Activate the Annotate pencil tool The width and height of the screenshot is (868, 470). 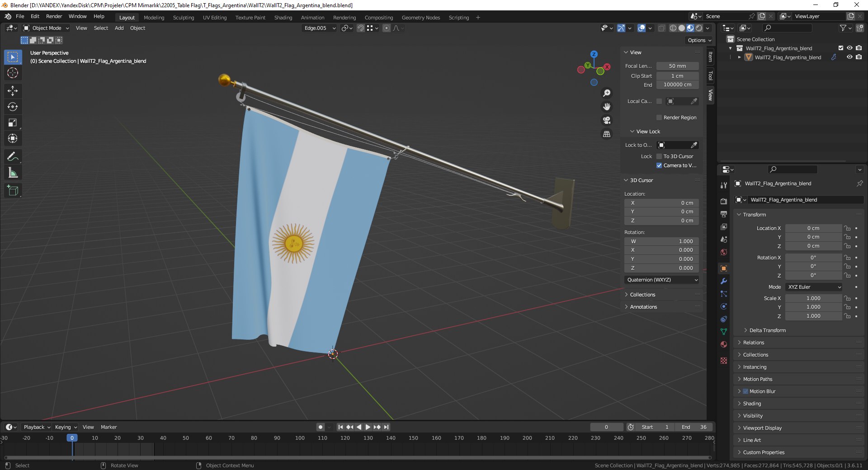[x=13, y=157]
